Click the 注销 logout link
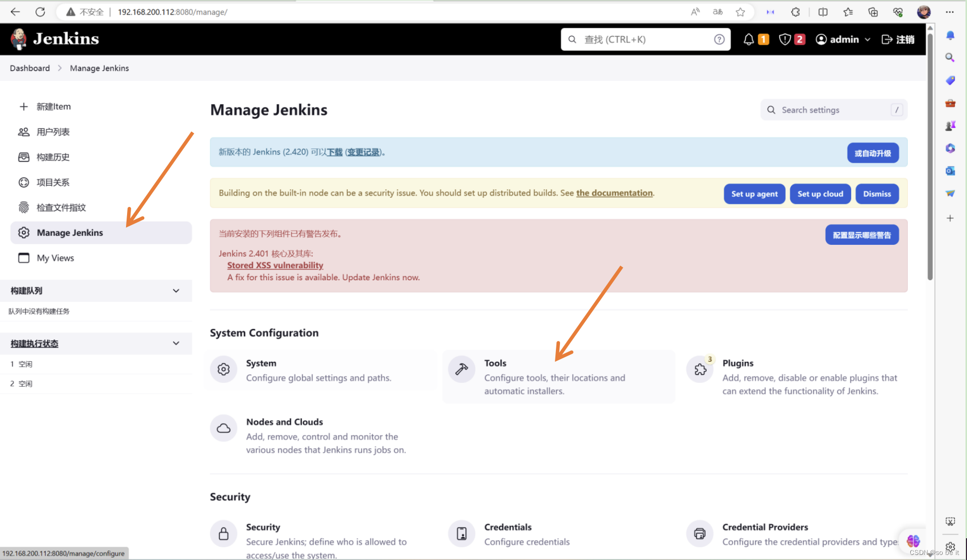 click(898, 39)
